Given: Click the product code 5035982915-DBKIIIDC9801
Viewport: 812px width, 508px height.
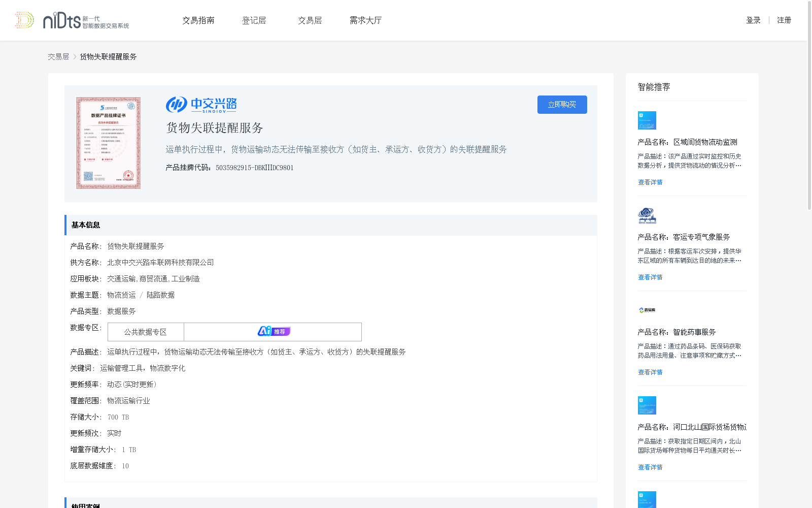Looking at the screenshot, I should [254, 168].
